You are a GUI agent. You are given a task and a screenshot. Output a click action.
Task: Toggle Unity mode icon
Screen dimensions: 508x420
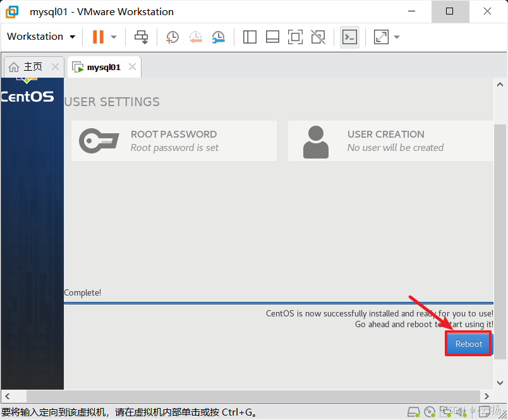pos(318,37)
